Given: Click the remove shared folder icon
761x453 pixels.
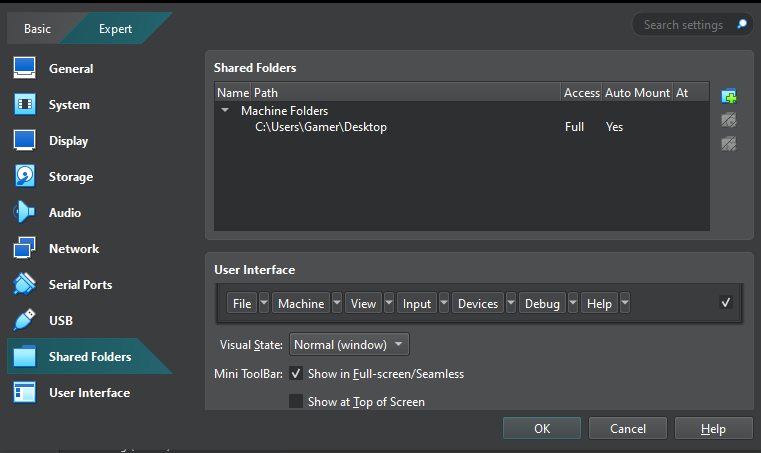Looking at the screenshot, I should (x=729, y=144).
